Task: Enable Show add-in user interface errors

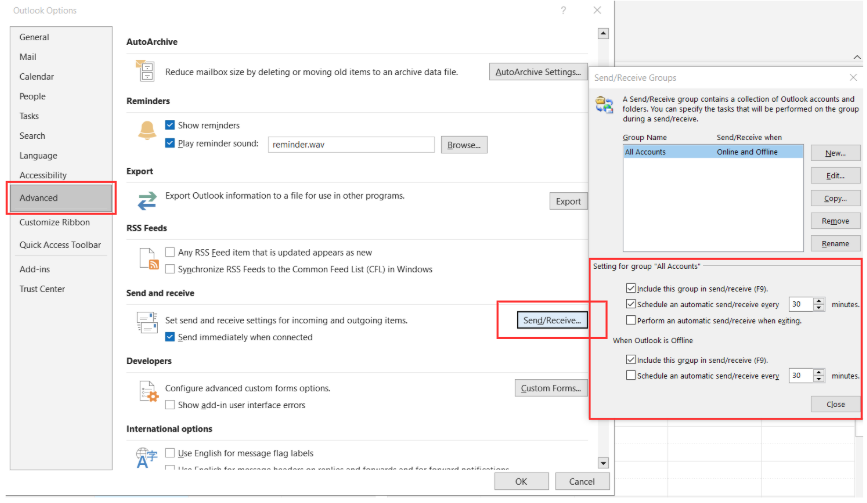Action: pyautogui.click(x=170, y=405)
